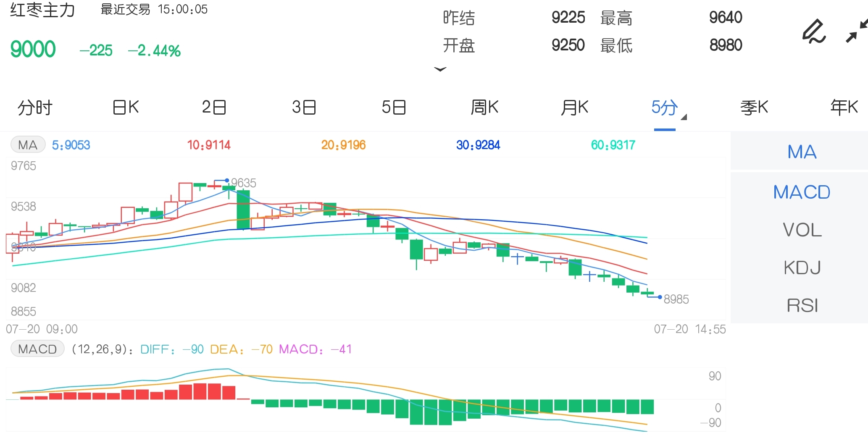Select the 2日 tab
The width and height of the screenshot is (868, 438).
click(x=214, y=108)
